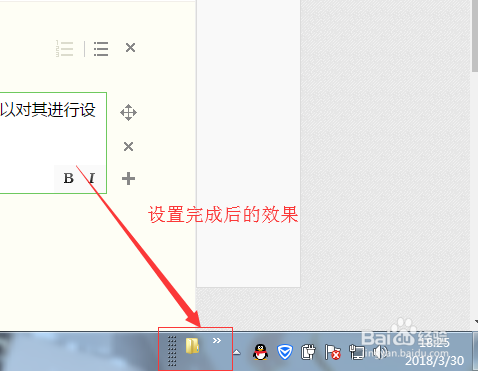Insert a bulleted list
Viewport: 478px width, 371px height.
pyautogui.click(x=101, y=49)
